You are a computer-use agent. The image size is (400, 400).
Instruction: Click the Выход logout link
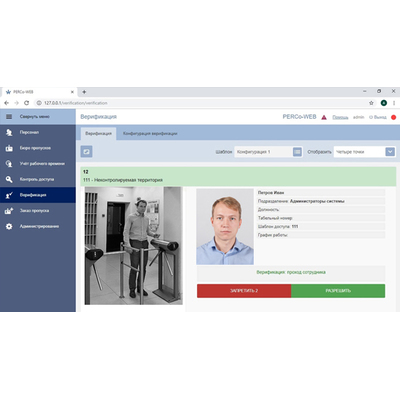point(378,117)
